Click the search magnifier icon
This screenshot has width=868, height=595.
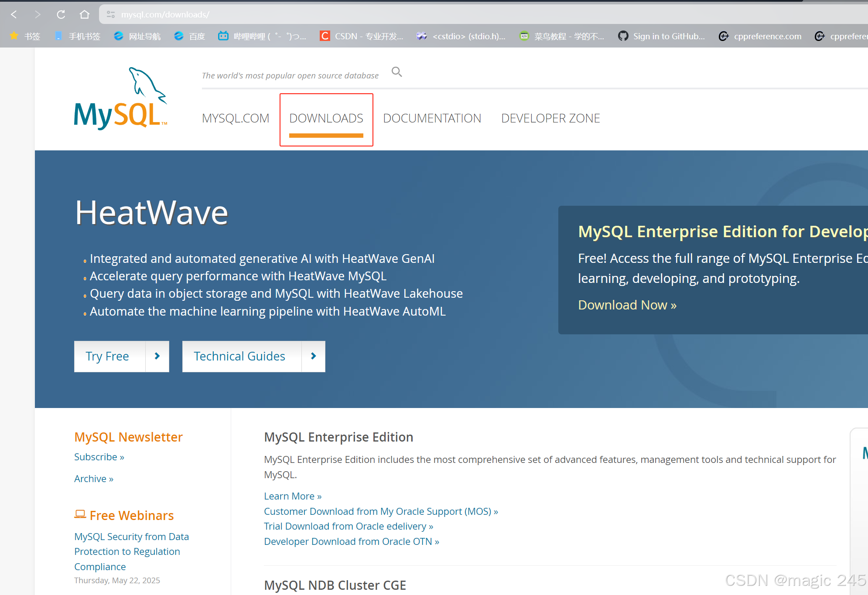[396, 71]
